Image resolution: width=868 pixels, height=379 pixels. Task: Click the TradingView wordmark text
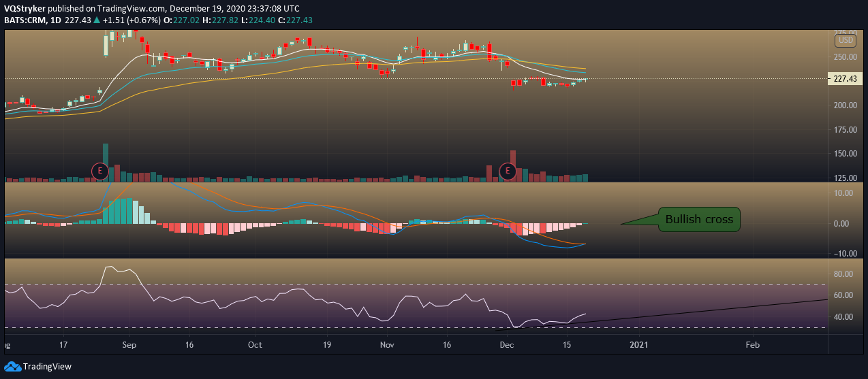coord(47,367)
